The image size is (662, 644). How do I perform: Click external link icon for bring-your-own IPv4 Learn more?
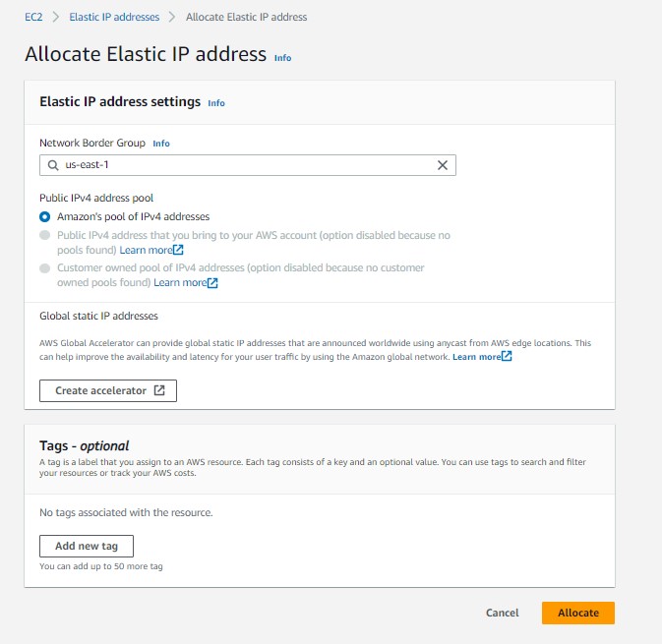click(178, 250)
